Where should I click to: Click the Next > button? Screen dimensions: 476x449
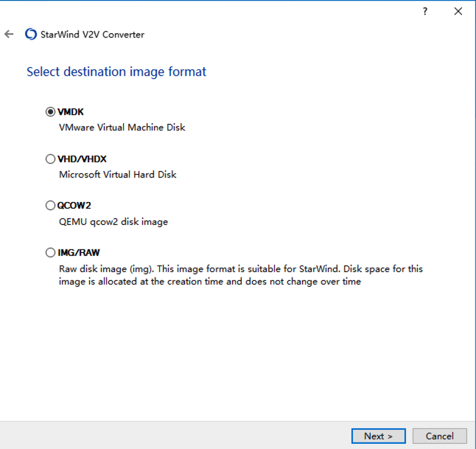pyautogui.click(x=378, y=436)
